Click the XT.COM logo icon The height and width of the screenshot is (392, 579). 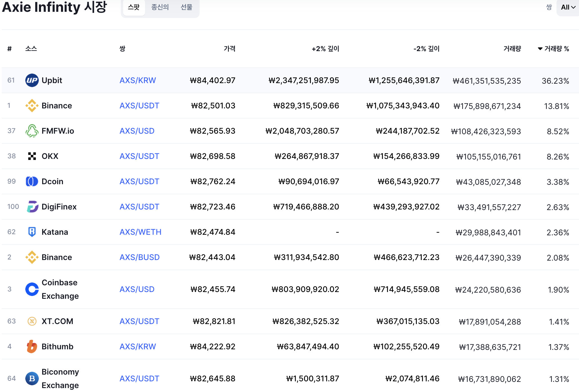[32, 321]
